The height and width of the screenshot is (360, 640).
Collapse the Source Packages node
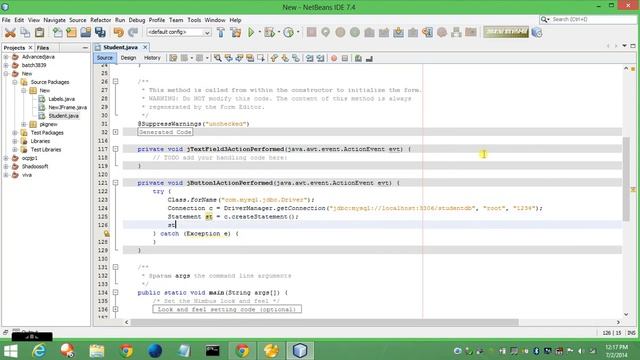click(15, 82)
